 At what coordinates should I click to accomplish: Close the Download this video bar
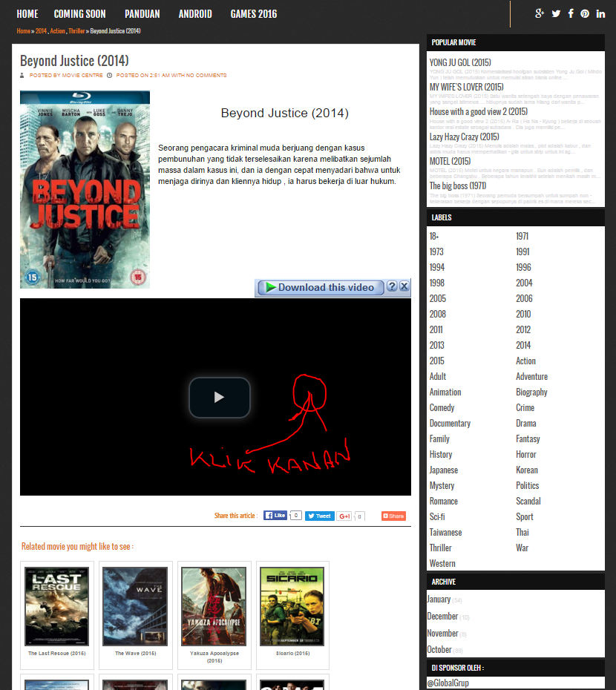[404, 286]
